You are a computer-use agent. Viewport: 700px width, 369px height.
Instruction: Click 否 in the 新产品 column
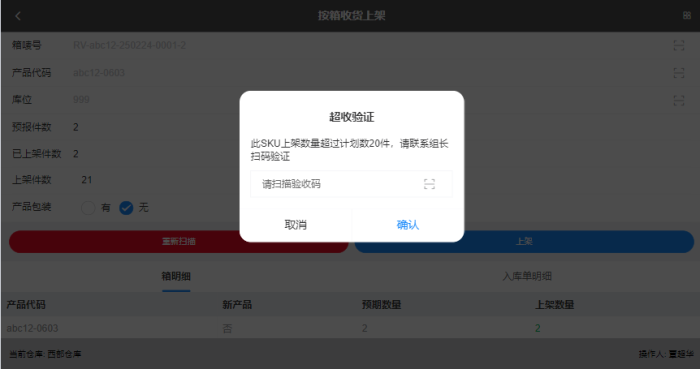[x=227, y=328]
